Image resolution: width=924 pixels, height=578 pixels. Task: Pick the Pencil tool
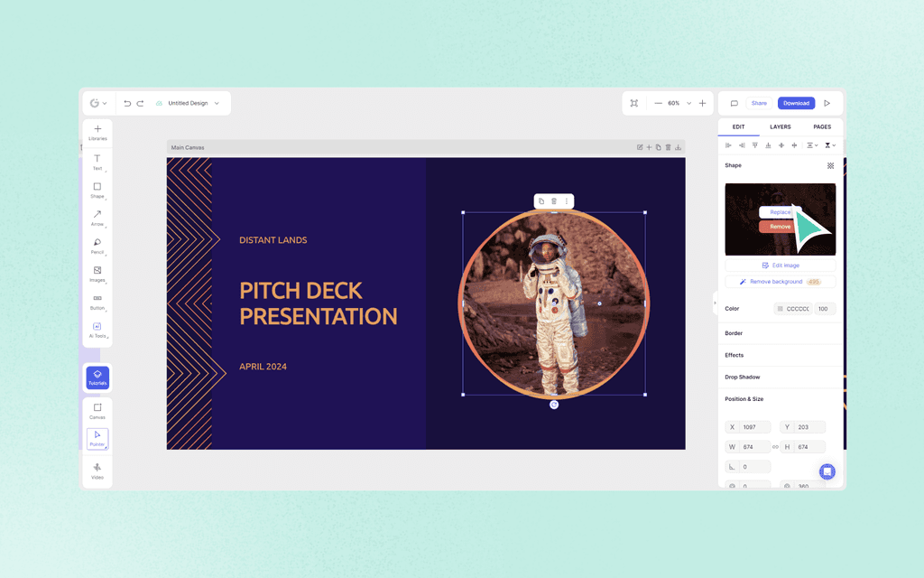pos(97,245)
